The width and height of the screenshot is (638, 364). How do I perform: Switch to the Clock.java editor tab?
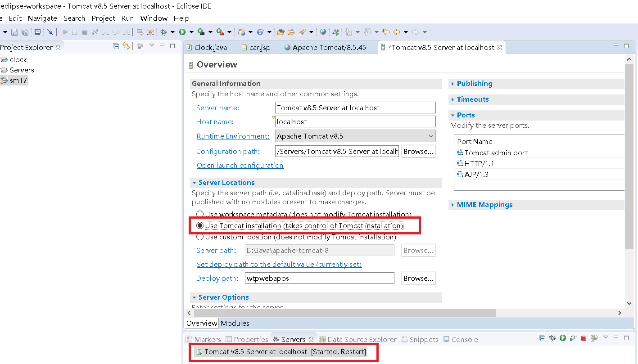point(206,47)
